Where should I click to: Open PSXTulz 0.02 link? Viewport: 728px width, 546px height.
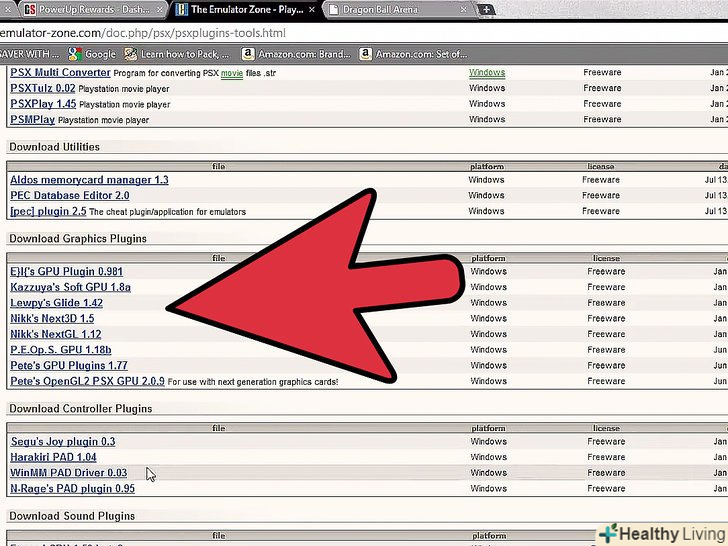point(43,88)
